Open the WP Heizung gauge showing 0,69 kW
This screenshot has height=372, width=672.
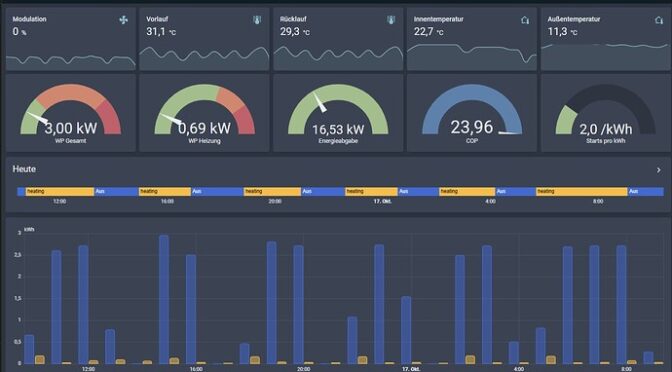coord(204,113)
